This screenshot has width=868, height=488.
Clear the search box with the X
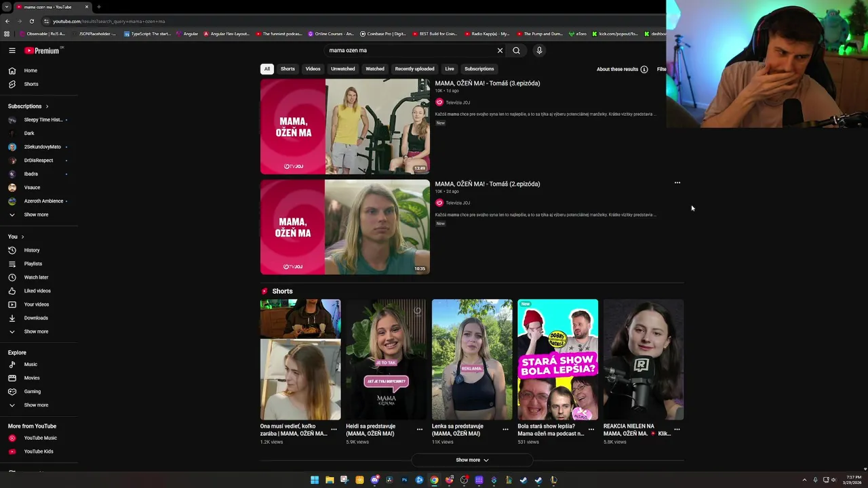tap(500, 50)
